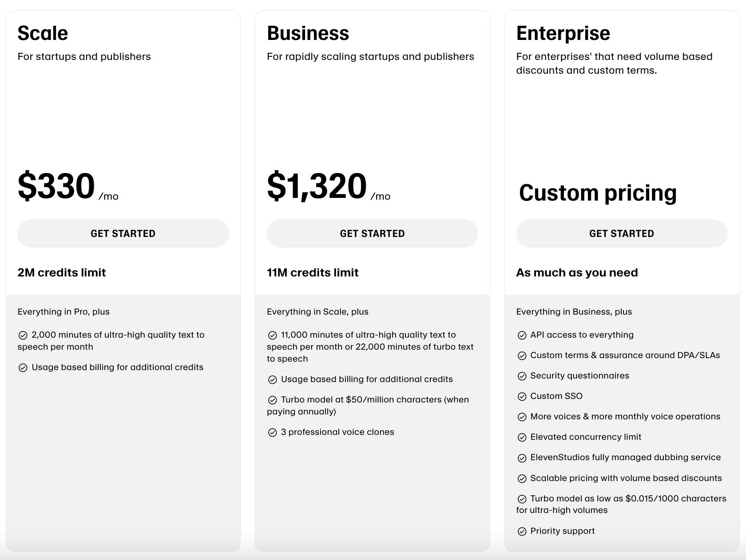Click the 11M credits limit label
Viewport: 746px width, 560px height.
point(313,272)
